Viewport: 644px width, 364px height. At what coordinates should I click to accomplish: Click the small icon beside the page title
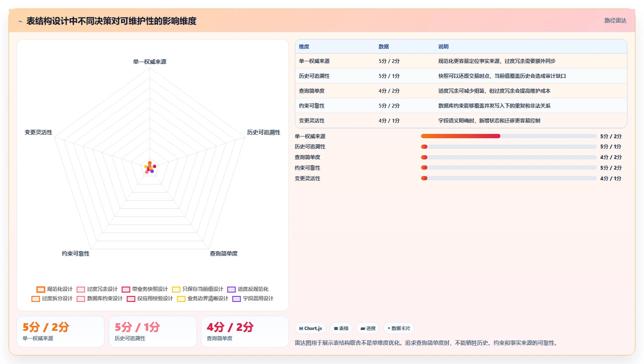(x=20, y=21)
